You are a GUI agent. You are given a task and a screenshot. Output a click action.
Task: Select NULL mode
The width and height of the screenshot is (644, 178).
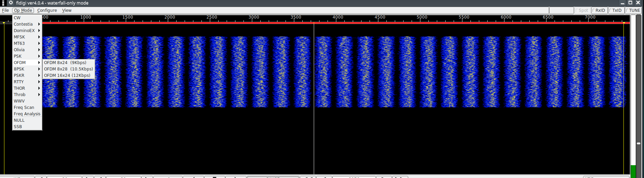27,120
